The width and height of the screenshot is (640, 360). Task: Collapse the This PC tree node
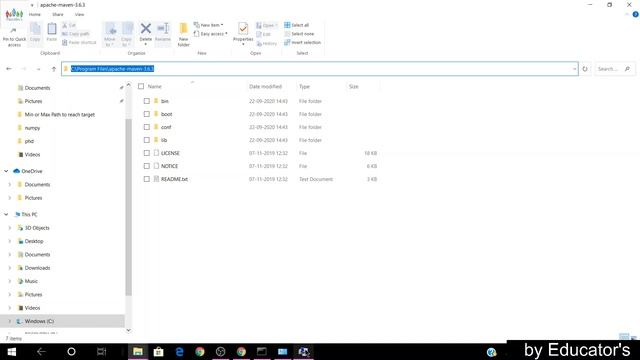[x=6, y=214]
